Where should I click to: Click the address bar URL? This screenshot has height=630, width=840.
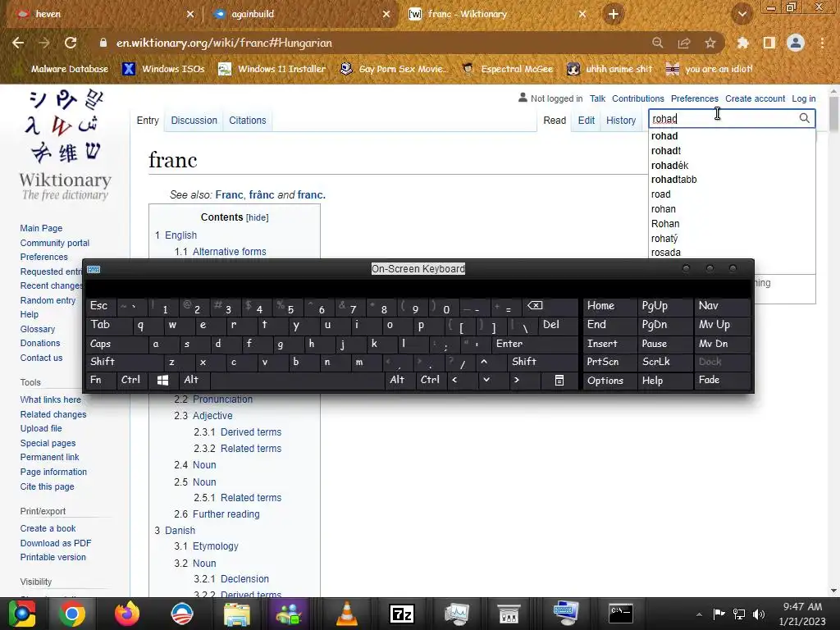(x=225, y=43)
